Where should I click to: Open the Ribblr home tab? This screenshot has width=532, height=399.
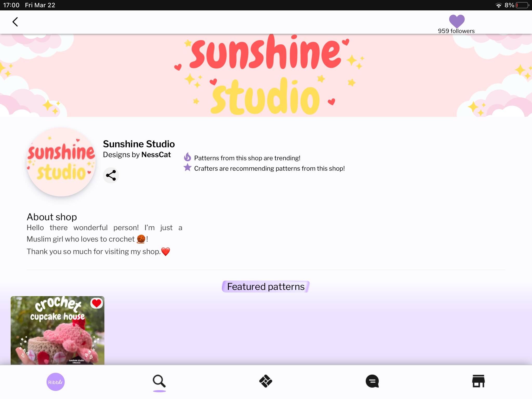(55, 382)
